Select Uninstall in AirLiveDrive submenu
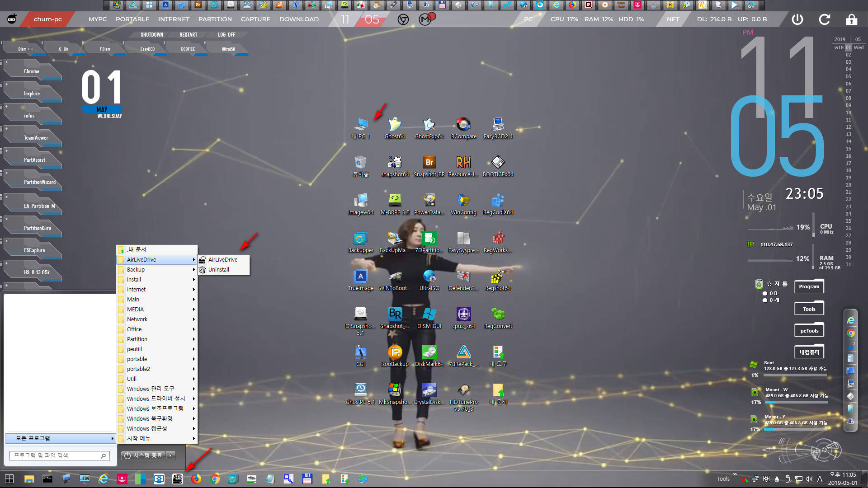 pos(223,269)
